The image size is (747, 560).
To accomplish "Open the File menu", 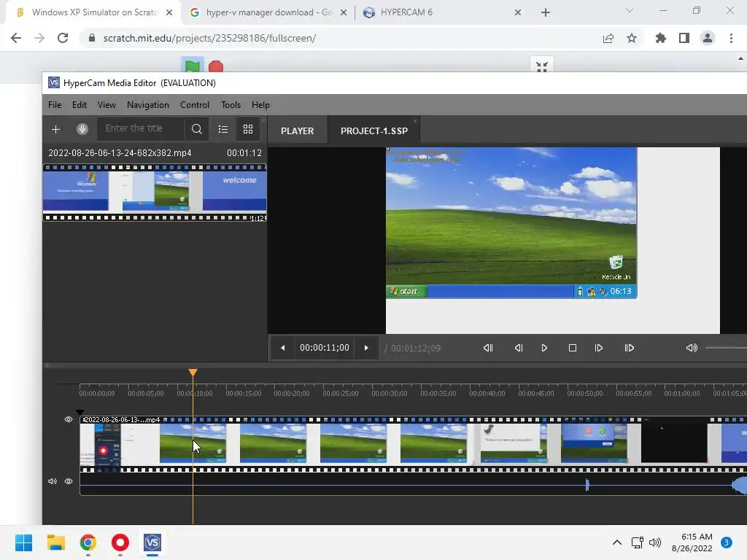I will click(x=55, y=105).
